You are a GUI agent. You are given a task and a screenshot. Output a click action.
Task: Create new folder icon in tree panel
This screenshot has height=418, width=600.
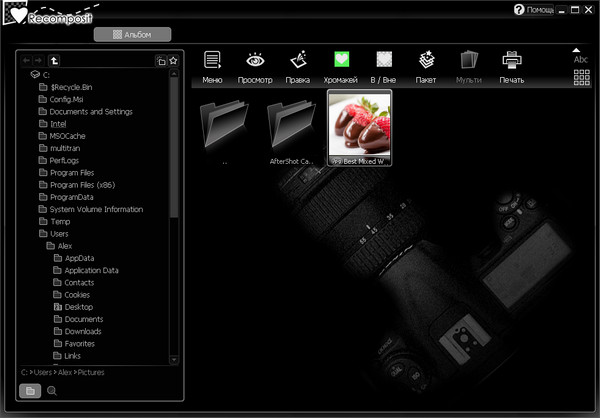pyautogui.click(x=161, y=60)
